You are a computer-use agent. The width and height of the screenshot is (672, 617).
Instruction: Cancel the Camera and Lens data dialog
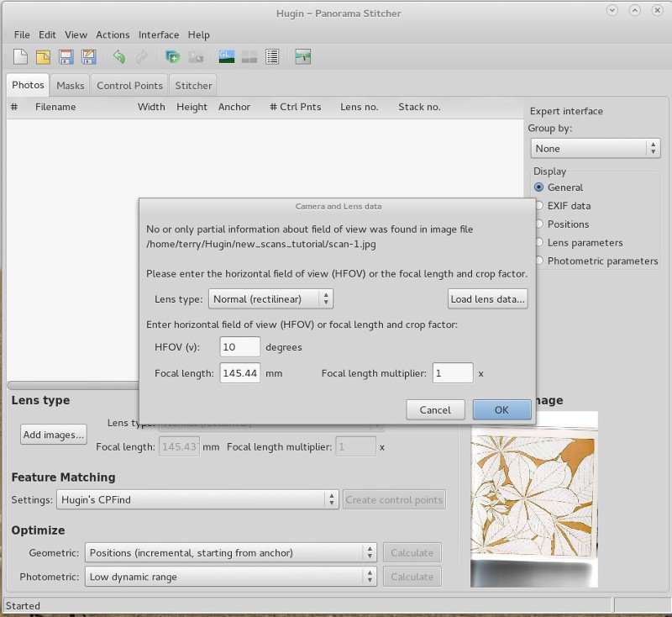pos(435,410)
